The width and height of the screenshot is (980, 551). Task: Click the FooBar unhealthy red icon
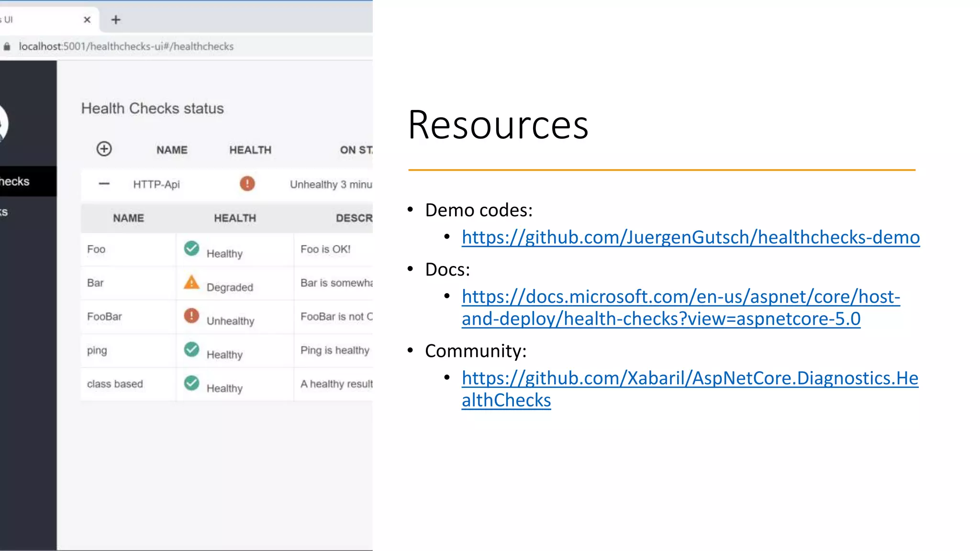(x=191, y=316)
